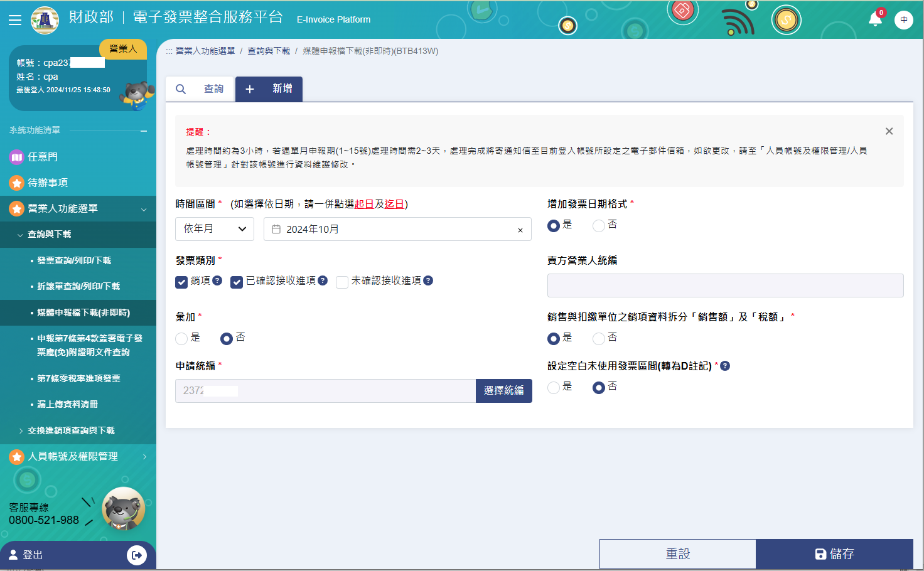Open the 依年月 time range dropdown
The image size is (924, 571).
[x=215, y=229]
